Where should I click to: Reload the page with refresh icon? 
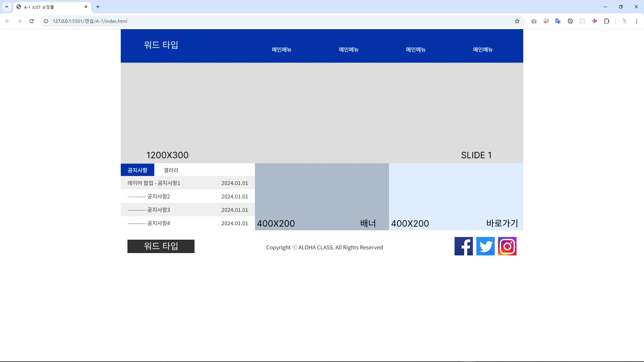click(x=32, y=21)
